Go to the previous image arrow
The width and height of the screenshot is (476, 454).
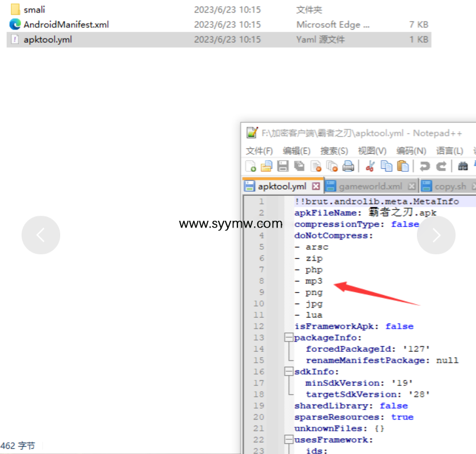41,235
